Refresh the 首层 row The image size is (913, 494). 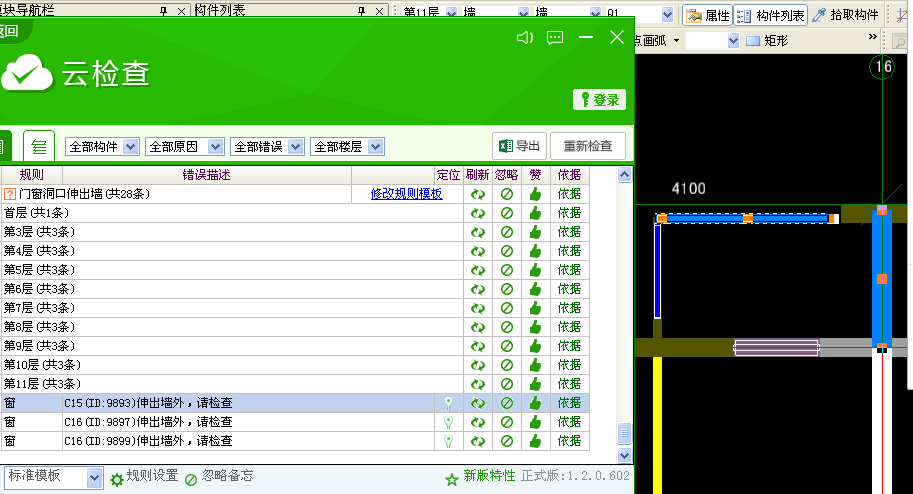478,213
